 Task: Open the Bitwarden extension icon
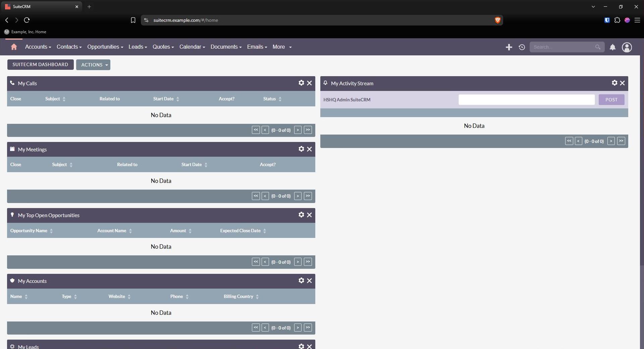click(607, 20)
